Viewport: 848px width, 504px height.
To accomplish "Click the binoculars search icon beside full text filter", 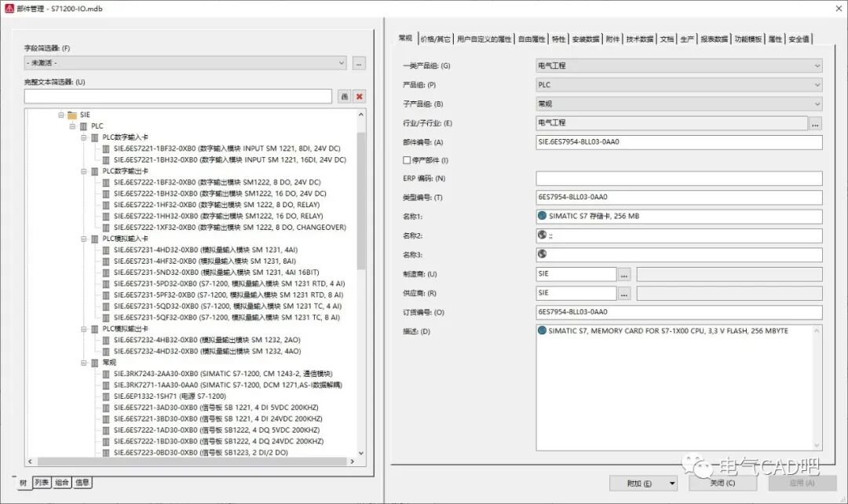I will pos(343,96).
